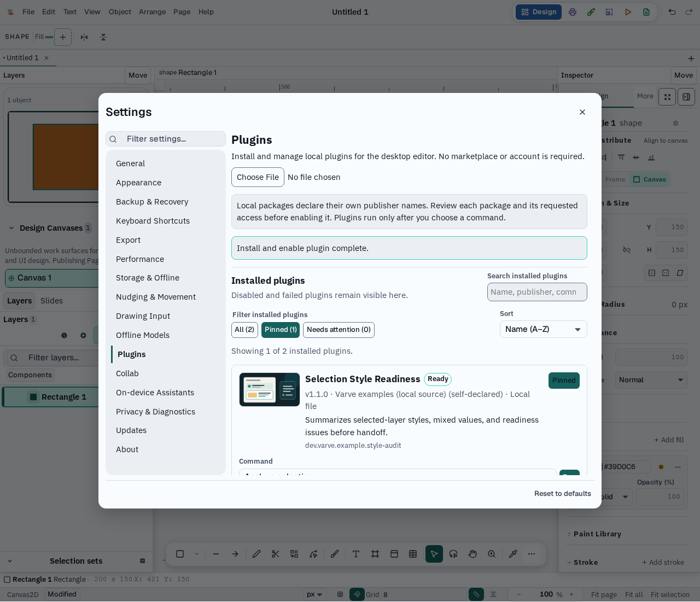
Task: Toggle the Pinned button on Selection Style Readiness
Action: (x=564, y=381)
